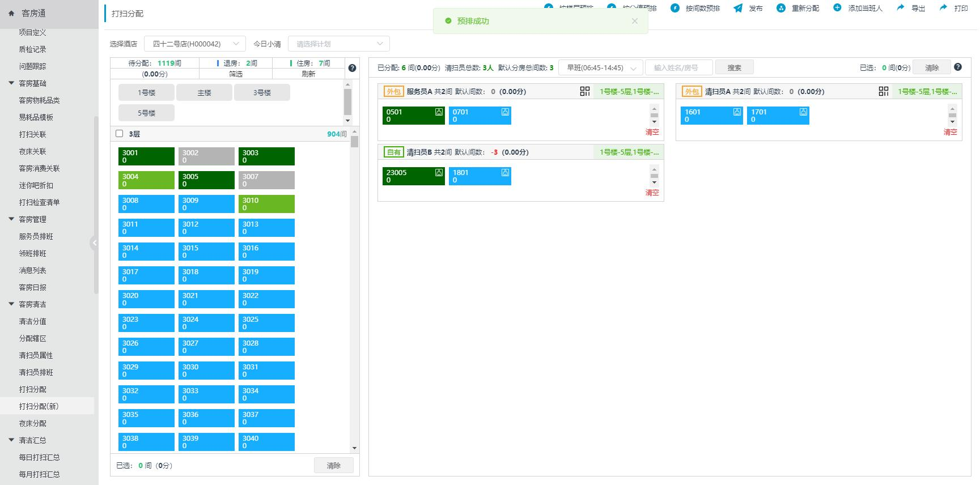Image resolution: width=980 pixels, height=485 pixels.
Task: Click the 搜索 button
Action: [735, 67]
